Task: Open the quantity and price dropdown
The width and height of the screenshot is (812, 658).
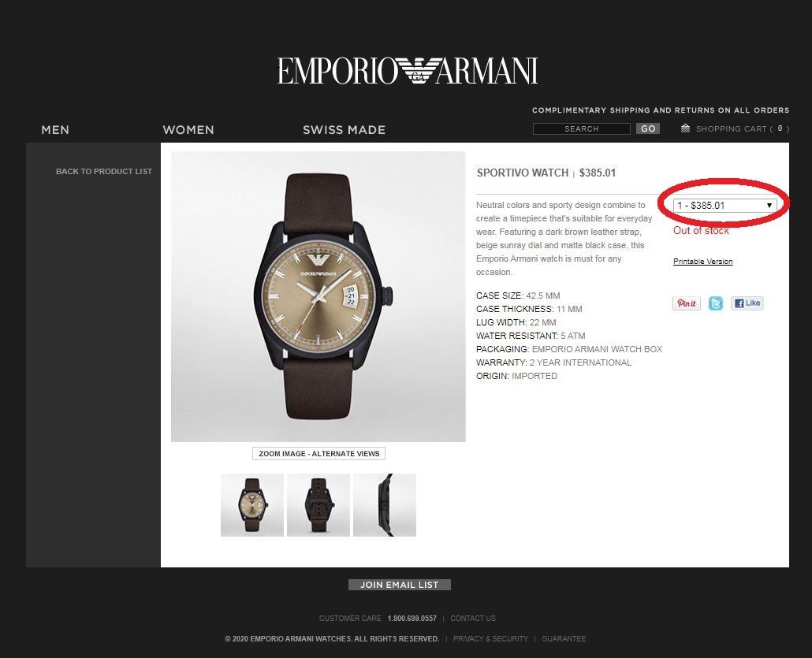Action: pos(724,206)
